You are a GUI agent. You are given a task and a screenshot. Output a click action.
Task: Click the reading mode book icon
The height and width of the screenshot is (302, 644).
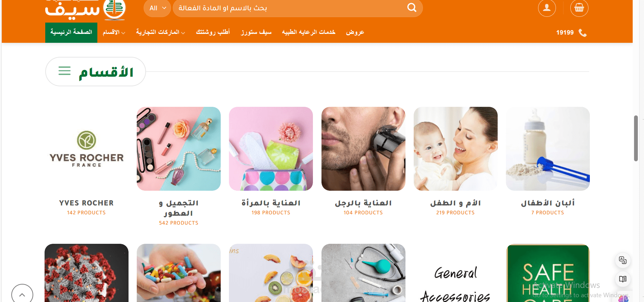coord(623,279)
